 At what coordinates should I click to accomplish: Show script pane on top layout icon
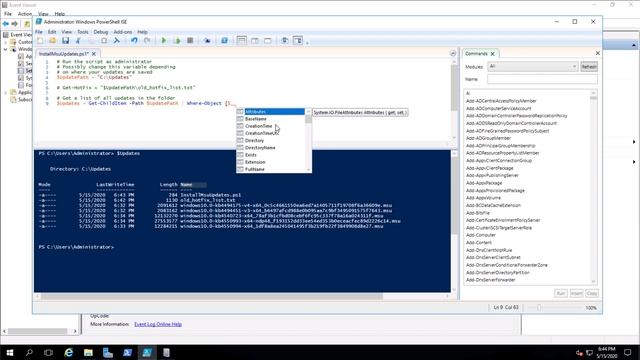coord(242,40)
